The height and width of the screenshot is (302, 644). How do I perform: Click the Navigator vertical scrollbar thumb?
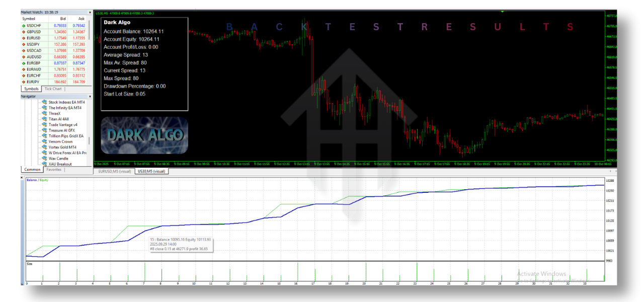90,141
